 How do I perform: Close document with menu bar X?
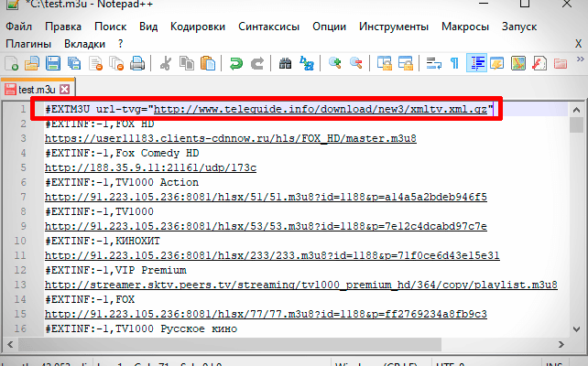578,44
